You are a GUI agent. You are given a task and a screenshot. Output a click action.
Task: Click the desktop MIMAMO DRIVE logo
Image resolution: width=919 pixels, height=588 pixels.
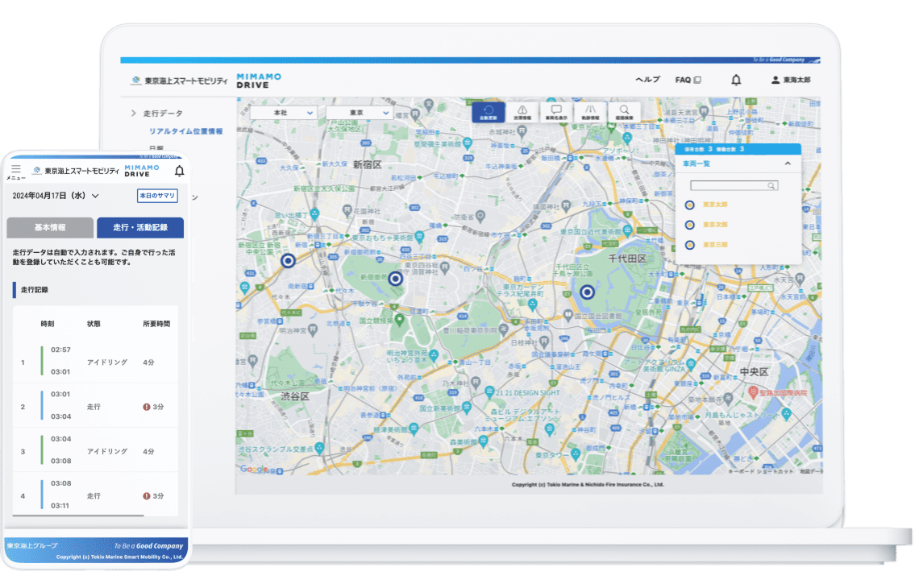(259, 81)
